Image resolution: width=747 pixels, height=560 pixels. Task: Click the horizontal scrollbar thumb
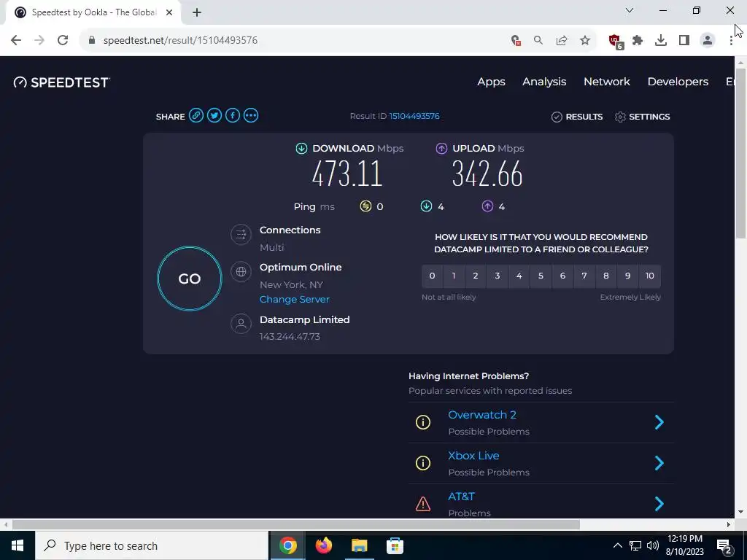[296, 524]
